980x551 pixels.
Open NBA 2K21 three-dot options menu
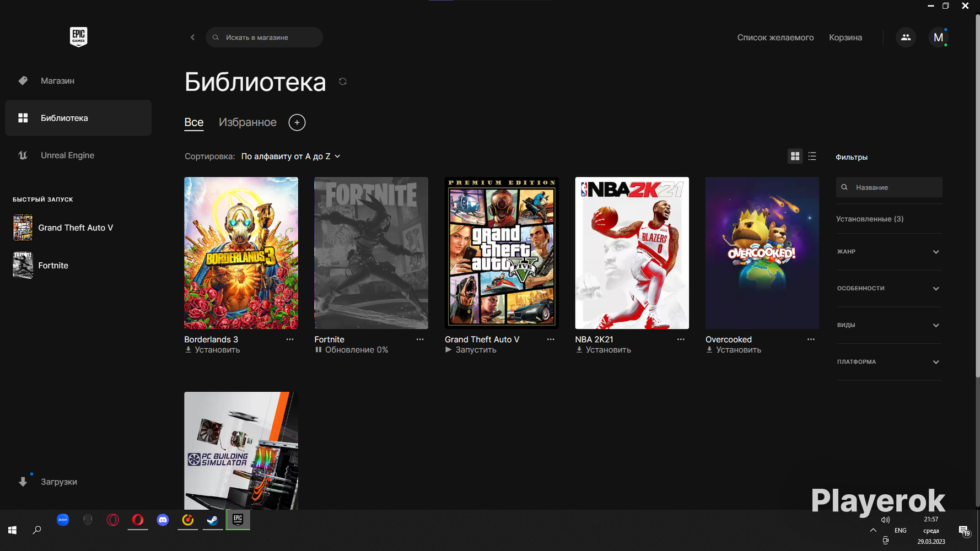(x=681, y=339)
